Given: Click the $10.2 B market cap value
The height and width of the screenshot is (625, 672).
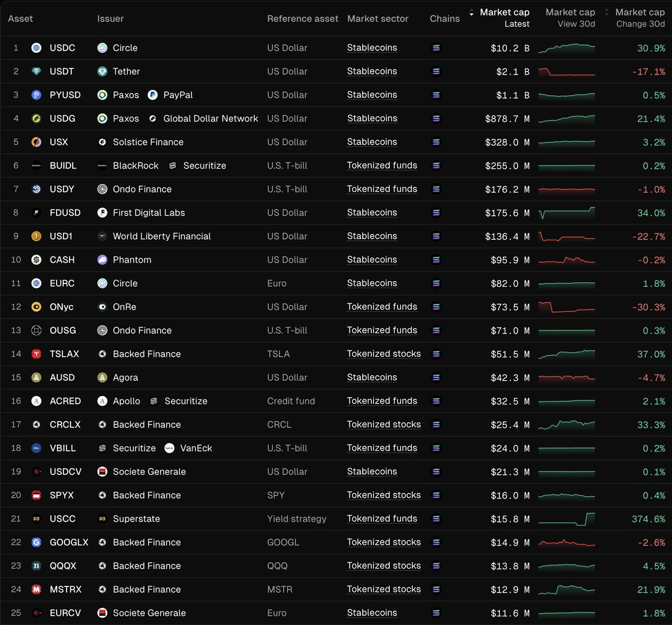Looking at the screenshot, I should click(x=510, y=48).
